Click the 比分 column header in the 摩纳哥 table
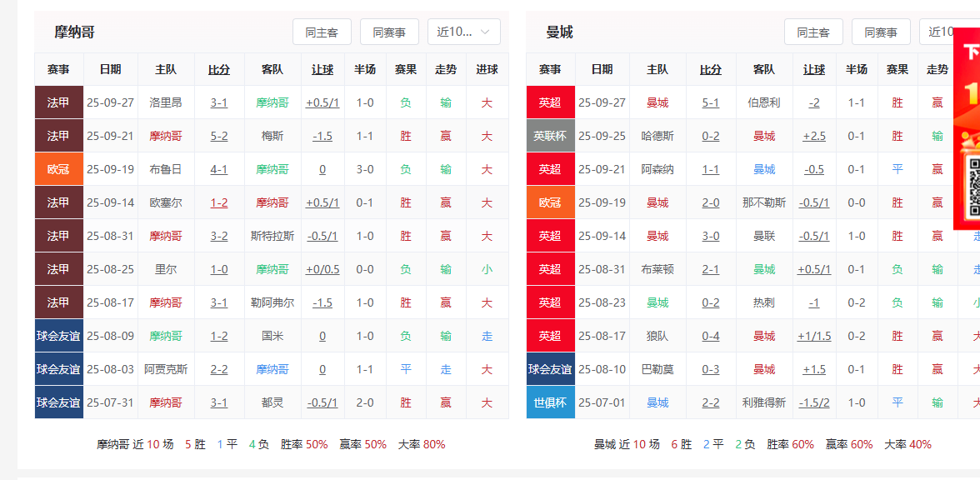The image size is (980, 480). (x=219, y=69)
